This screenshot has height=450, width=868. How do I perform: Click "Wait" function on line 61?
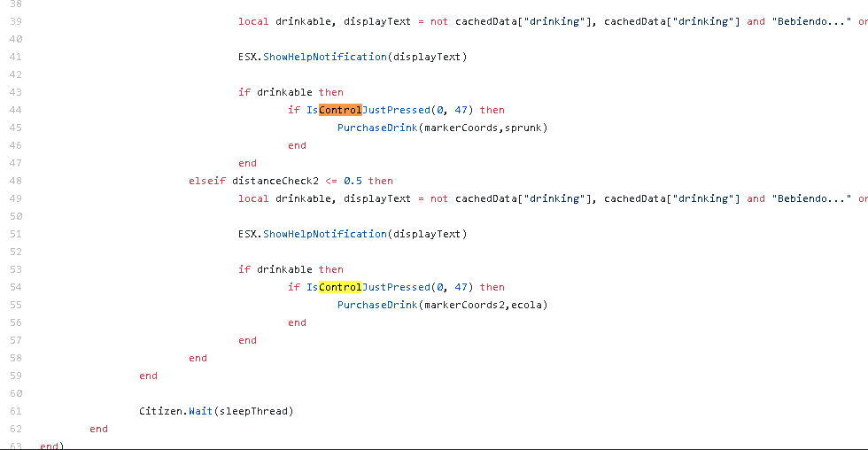pos(200,411)
